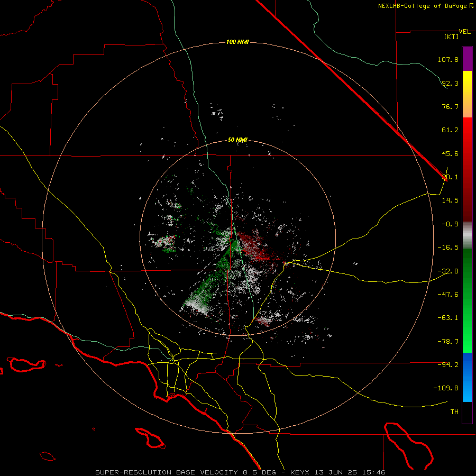The height and width of the screenshot is (476, 476).
Task: Click the 50 NMI range ring label
Action: tap(237, 140)
